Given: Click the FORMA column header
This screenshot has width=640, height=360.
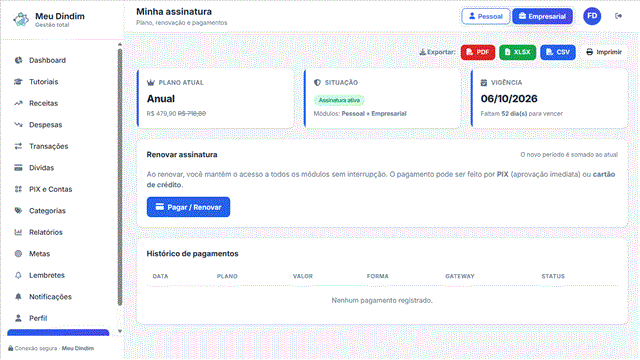Looking at the screenshot, I should (x=378, y=276).
